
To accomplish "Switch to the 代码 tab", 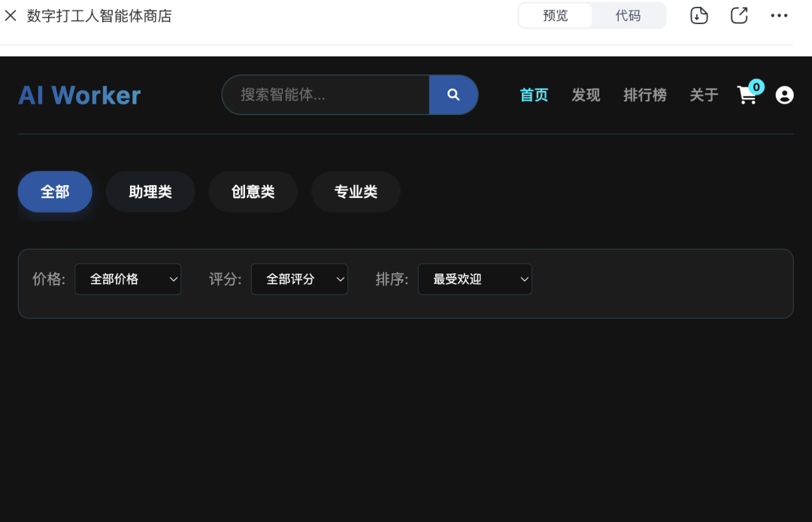I will pyautogui.click(x=628, y=16).
